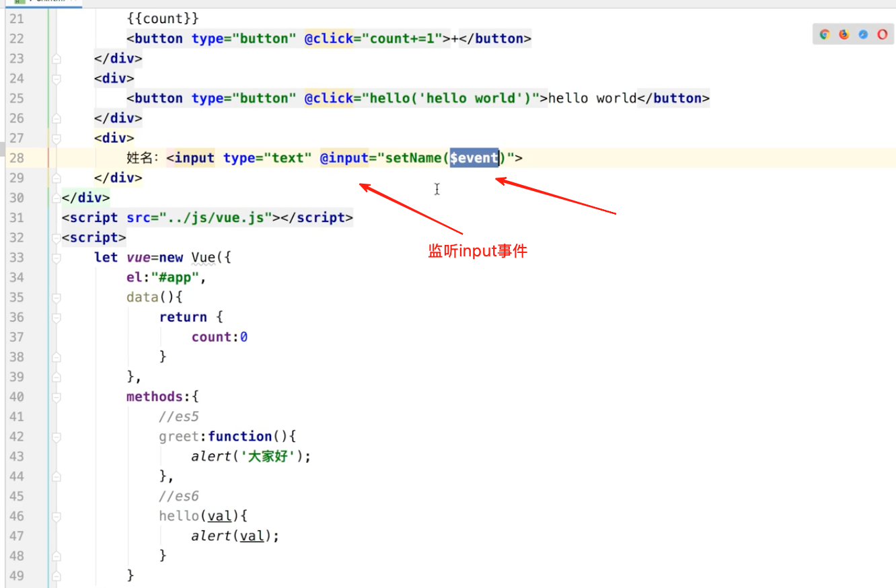Click the //es5 comment

point(179,416)
